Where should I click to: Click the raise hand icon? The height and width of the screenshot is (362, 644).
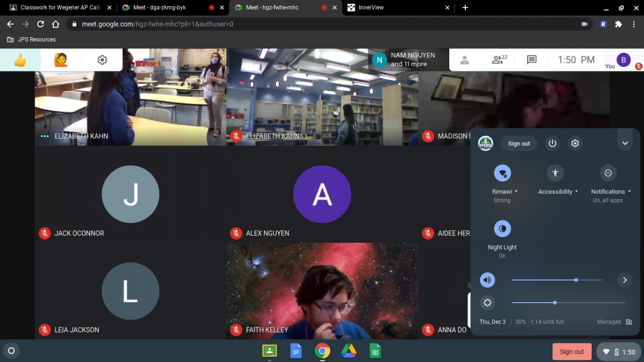pyautogui.click(x=61, y=60)
